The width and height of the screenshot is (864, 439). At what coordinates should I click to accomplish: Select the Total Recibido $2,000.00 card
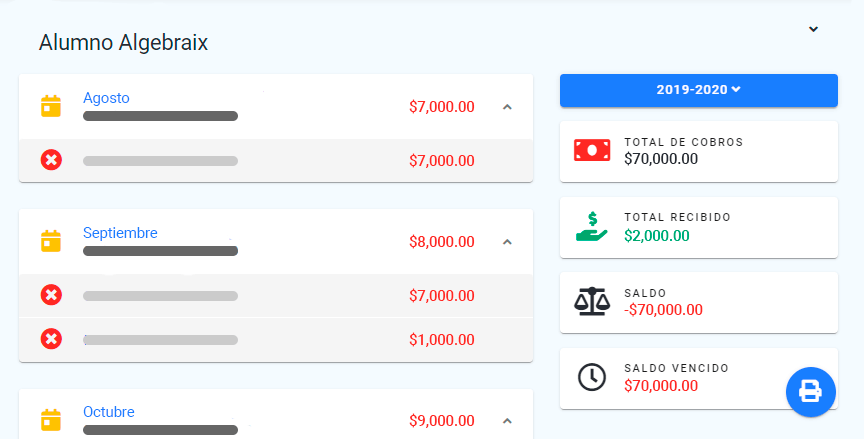point(698,227)
